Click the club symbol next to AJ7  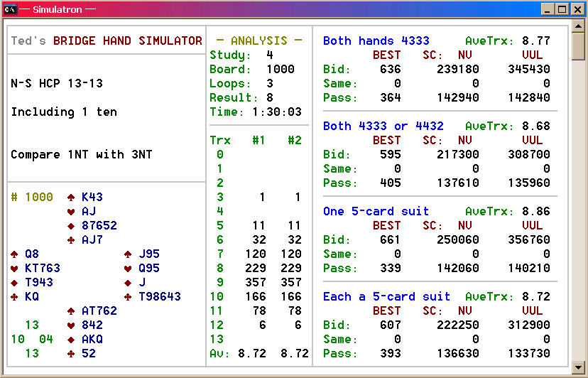71,240
